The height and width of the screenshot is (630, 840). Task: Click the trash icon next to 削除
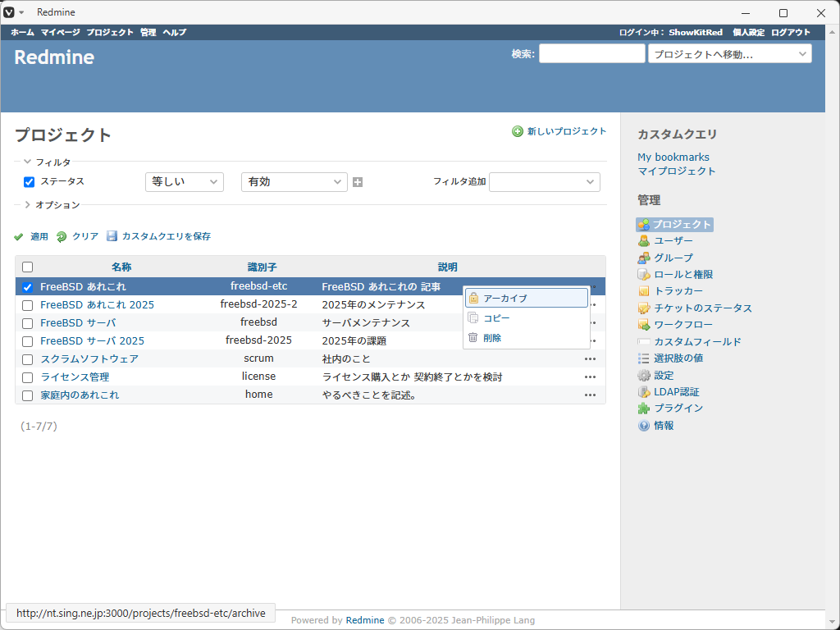pos(473,337)
